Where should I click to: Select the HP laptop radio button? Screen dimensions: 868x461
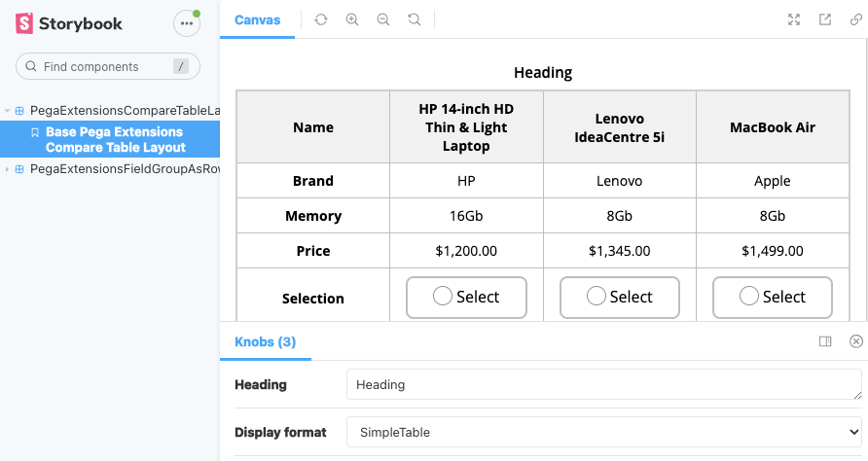point(443,297)
